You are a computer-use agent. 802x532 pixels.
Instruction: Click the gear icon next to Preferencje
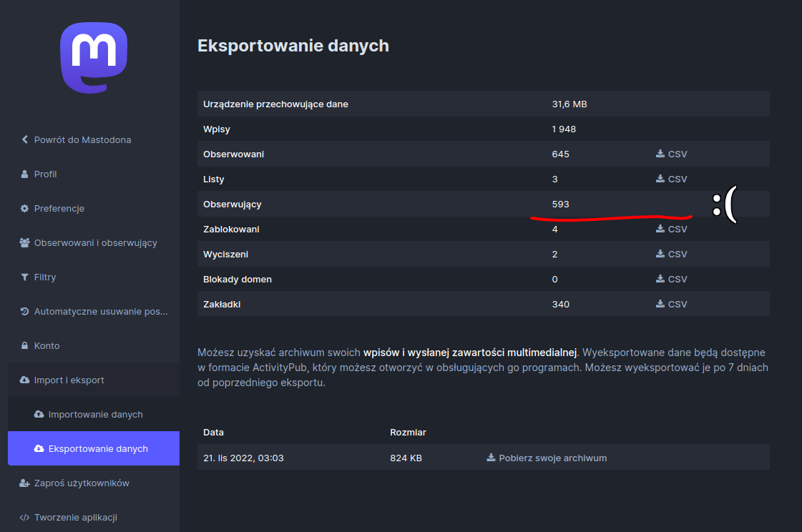click(x=25, y=209)
